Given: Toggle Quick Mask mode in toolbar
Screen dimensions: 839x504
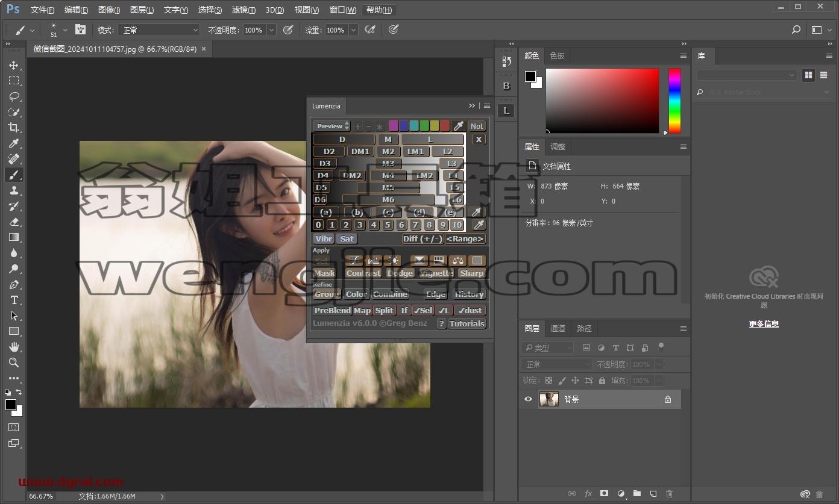Looking at the screenshot, I should pyautogui.click(x=13, y=427).
